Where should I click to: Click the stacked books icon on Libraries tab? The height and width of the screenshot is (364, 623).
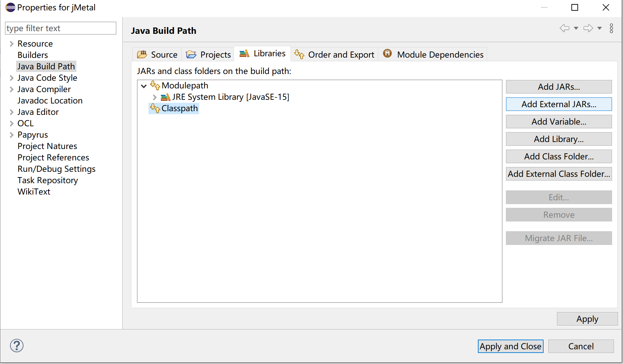[243, 53]
